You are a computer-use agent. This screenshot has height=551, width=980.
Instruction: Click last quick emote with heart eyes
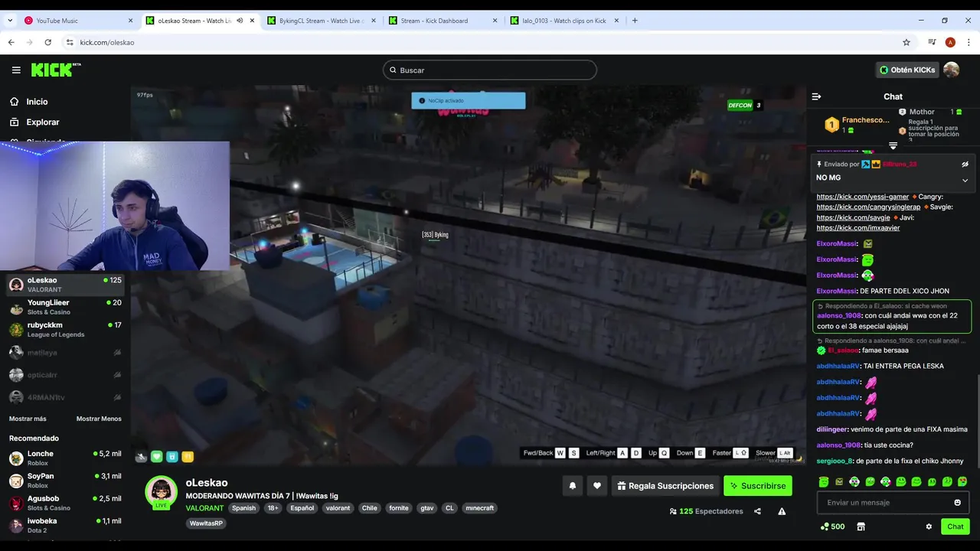[x=962, y=482]
